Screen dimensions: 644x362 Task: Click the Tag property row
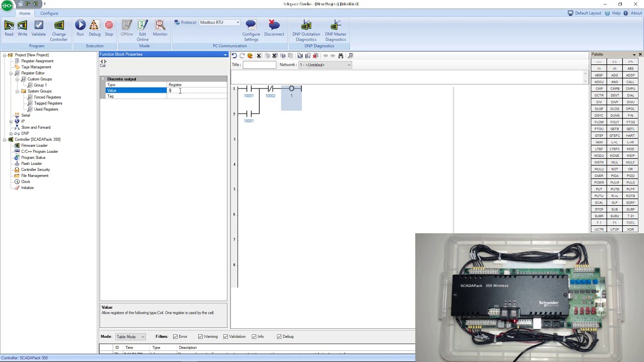point(166,96)
